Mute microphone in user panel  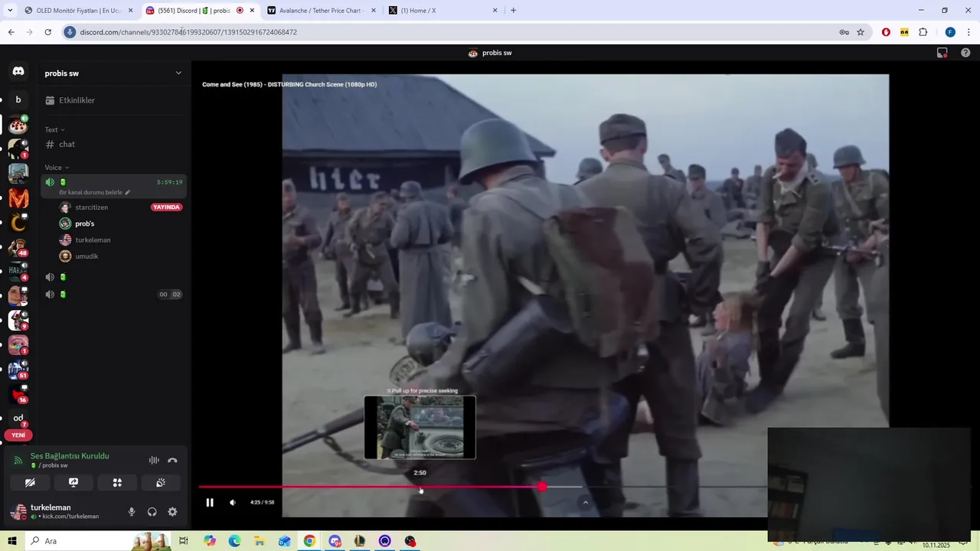click(x=132, y=512)
